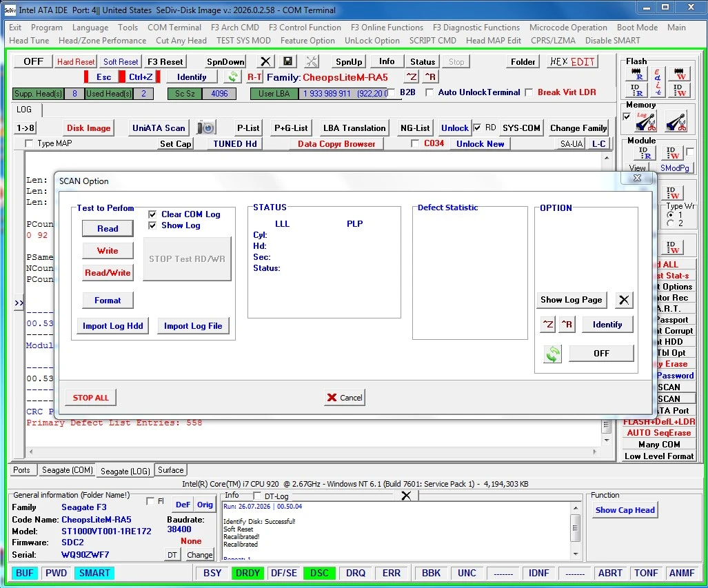Click the Flash chip read (R) icon
This screenshot has height=588, width=708.
(x=636, y=74)
